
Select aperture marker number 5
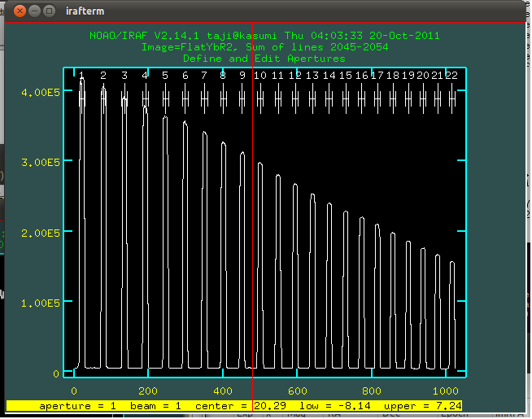tap(165, 98)
